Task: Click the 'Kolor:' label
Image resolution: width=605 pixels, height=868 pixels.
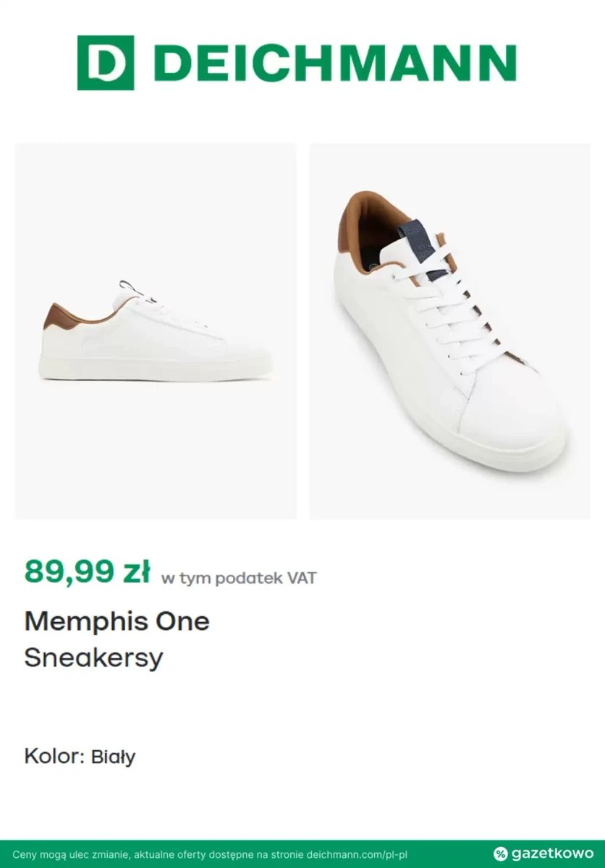Action: [x=54, y=757]
